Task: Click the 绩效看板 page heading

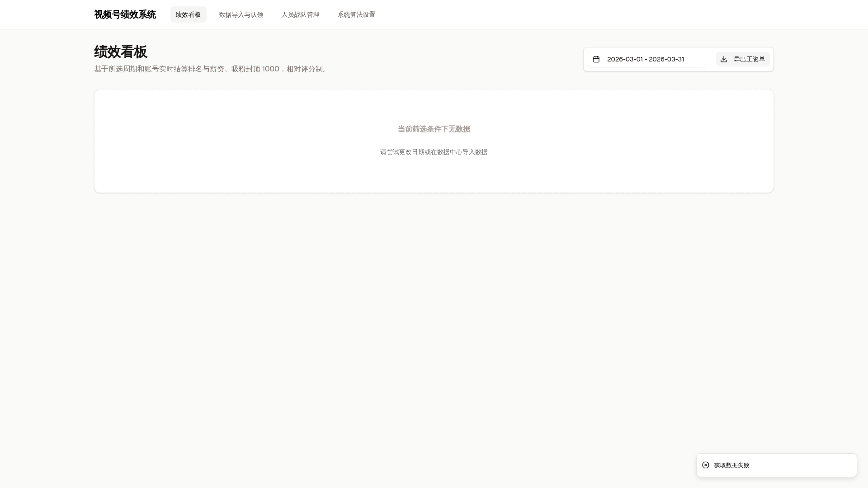Action: (121, 52)
